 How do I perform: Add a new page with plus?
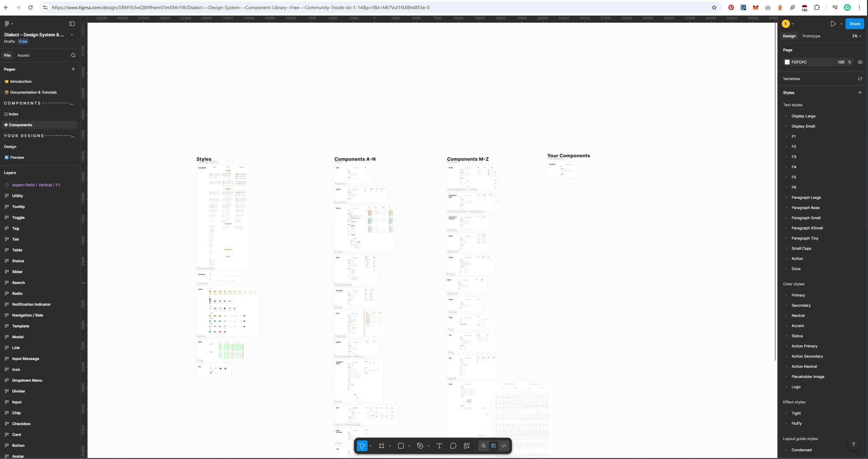pyautogui.click(x=73, y=69)
